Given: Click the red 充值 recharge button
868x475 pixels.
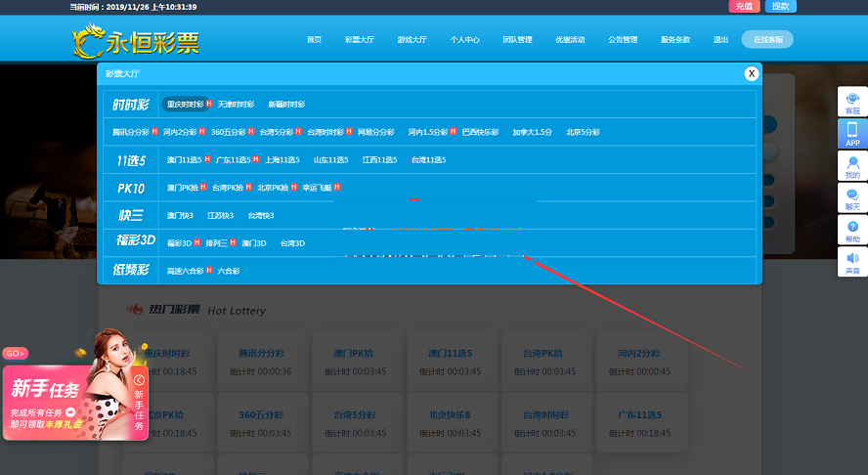Looking at the screenshot, I should point(744,6).
